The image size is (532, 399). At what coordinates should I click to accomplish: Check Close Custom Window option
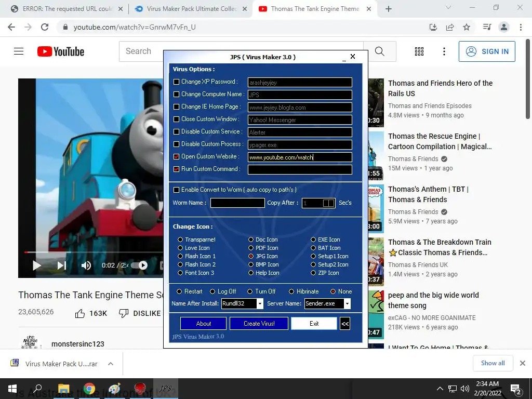pos(177,119)
